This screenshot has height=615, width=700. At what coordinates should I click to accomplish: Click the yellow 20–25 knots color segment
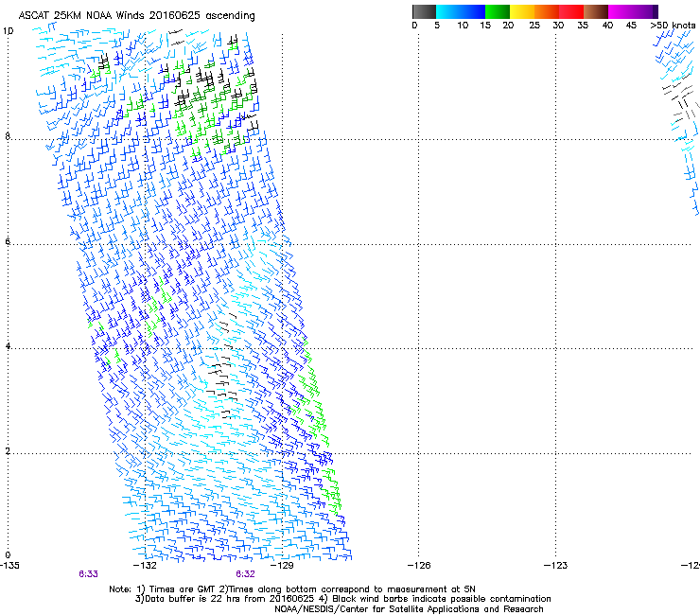522,11
